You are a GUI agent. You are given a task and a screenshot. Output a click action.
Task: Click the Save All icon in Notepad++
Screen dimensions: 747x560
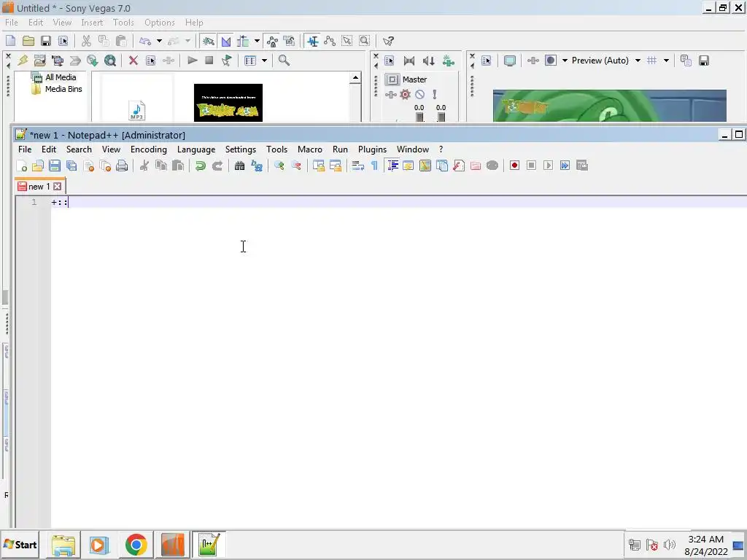tap(71, 166)
